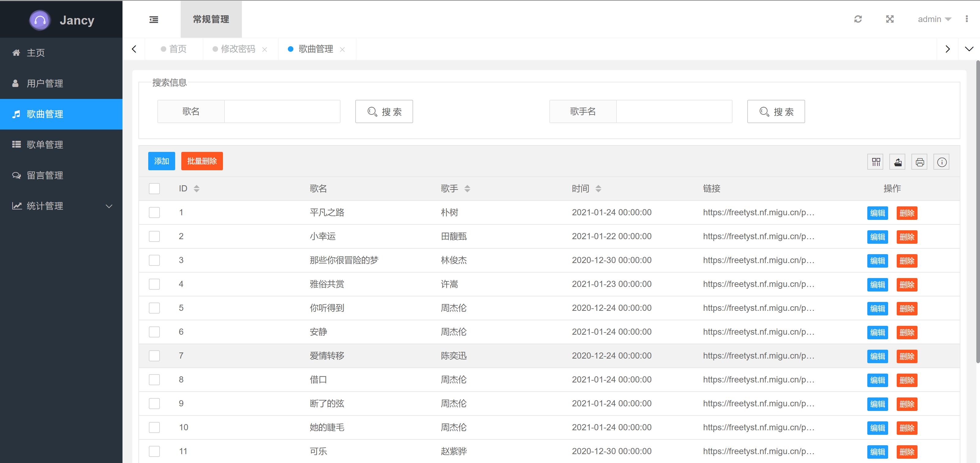This screenshot has height=463, width=980.
Task: Show table info via the info icon
Action: (x=942, y=162)
